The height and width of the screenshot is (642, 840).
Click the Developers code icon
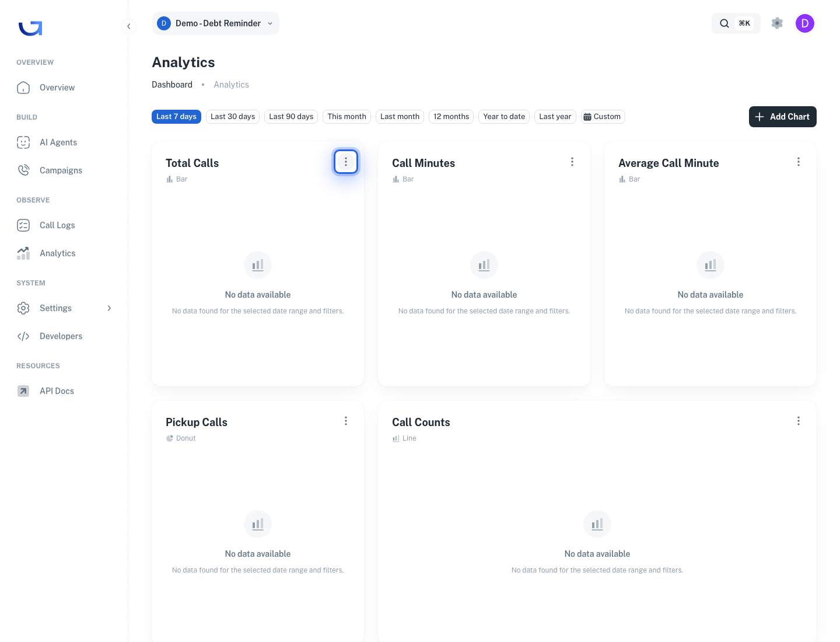click(x=23, y=336)
